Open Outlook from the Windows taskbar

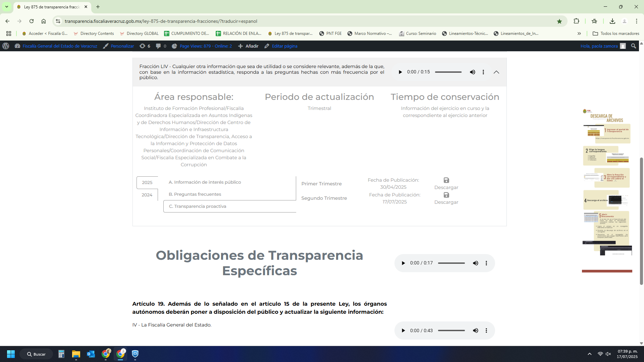point(91,354)
